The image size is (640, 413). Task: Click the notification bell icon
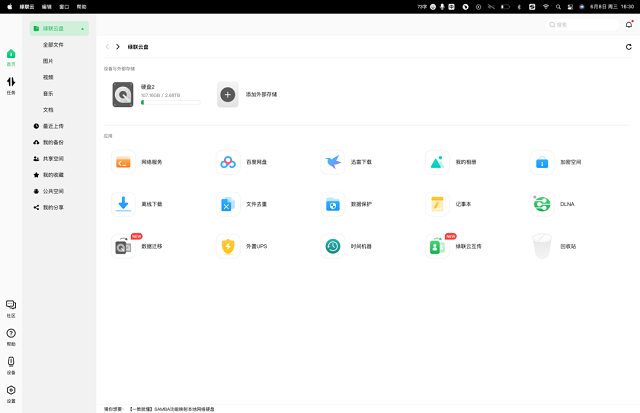tap(628, 24)
